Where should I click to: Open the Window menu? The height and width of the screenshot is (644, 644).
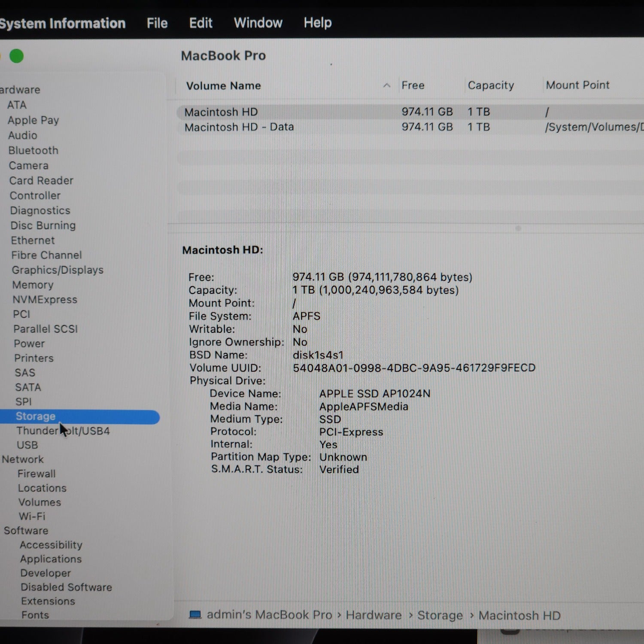[x=258, y=23]
